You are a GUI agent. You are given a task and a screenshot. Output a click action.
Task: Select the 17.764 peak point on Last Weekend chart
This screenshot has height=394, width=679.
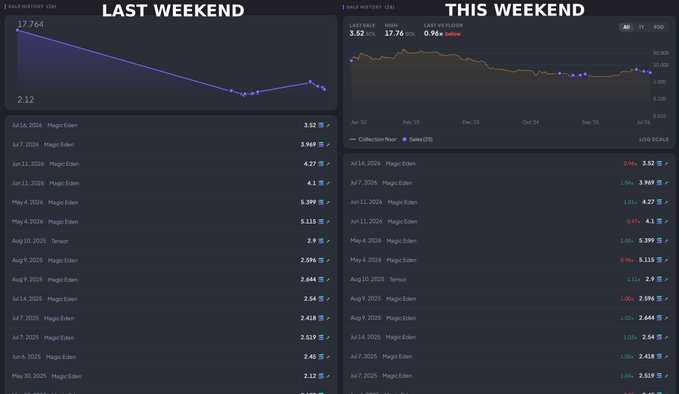17,30
